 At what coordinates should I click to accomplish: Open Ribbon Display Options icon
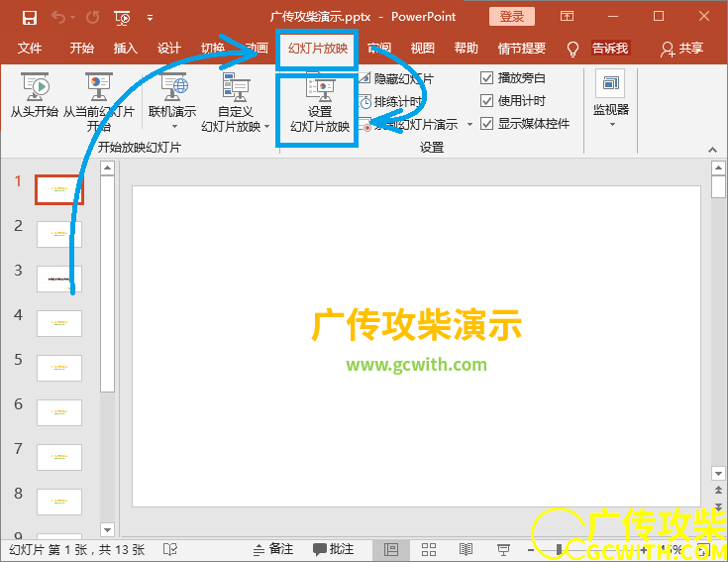pyautogui.click(x=567, y=16)
